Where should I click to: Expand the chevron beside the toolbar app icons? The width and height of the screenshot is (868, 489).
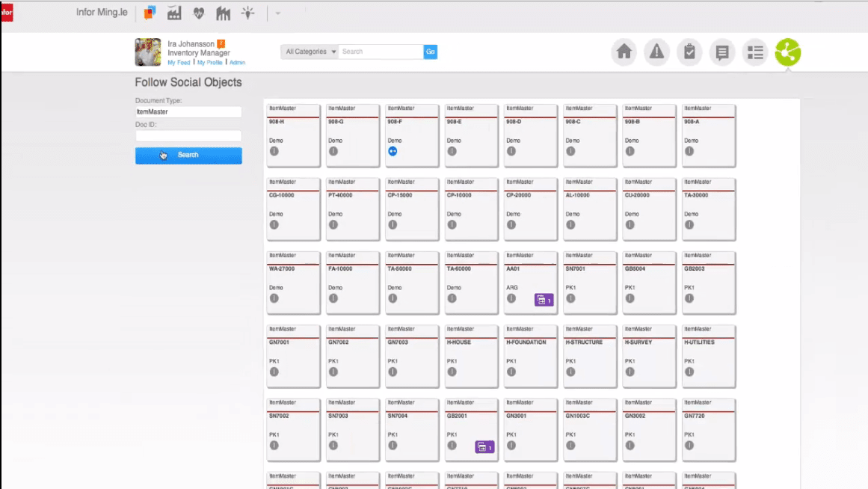(277, 13)
